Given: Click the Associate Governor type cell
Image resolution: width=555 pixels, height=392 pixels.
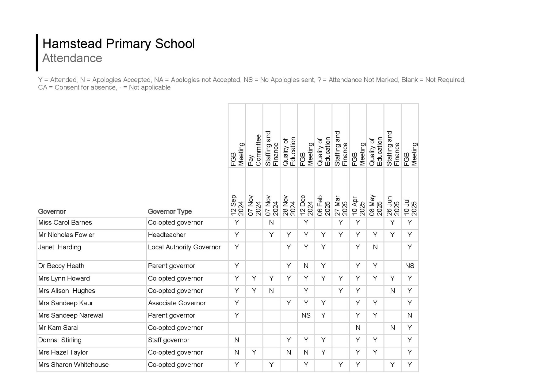Looking at the screenshot, I should [x=177, y=303].
